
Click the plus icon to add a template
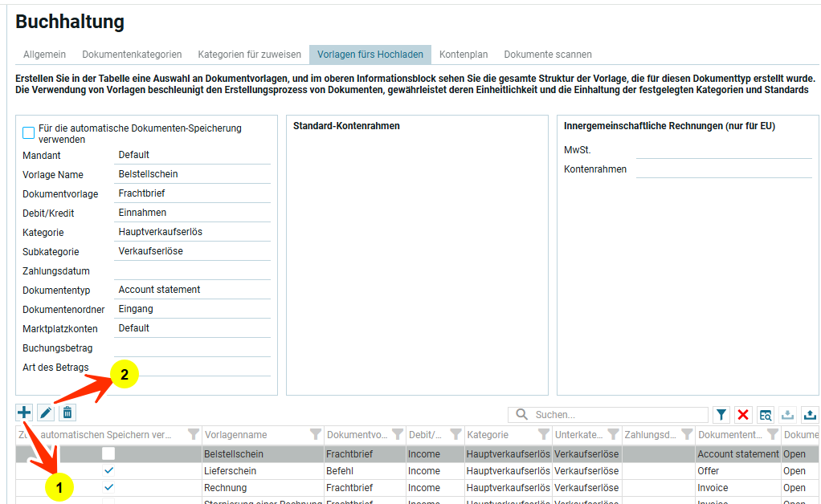tap(24, 413)
